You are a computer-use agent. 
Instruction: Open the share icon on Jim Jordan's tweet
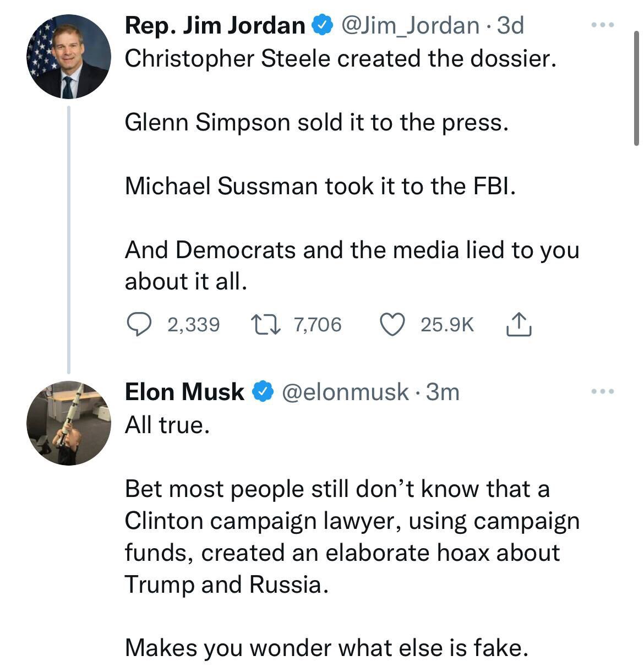(x=519, y=324)
